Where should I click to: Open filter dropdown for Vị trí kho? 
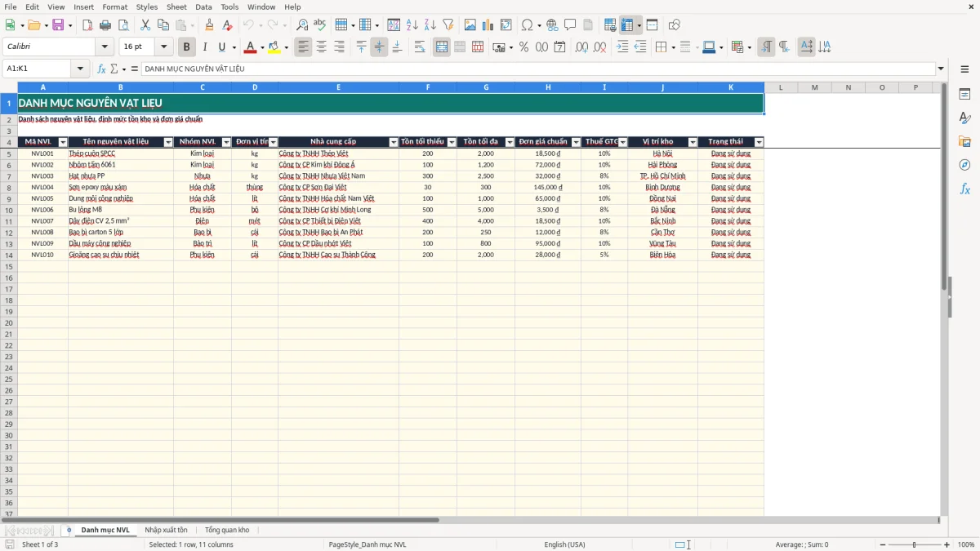[x=693, y=142]
